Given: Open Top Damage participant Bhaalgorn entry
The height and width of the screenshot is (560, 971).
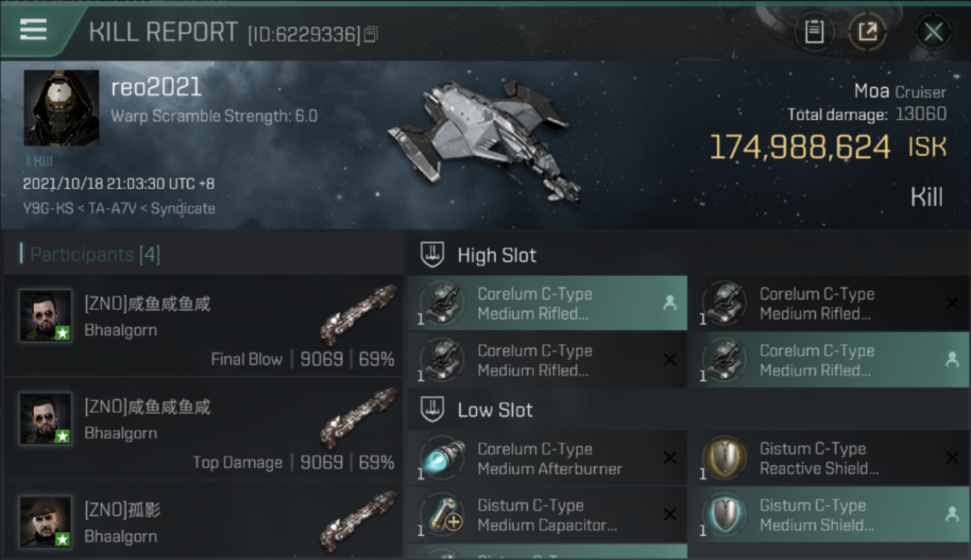Looking at the screenshot, I should [x=203, y=429].
